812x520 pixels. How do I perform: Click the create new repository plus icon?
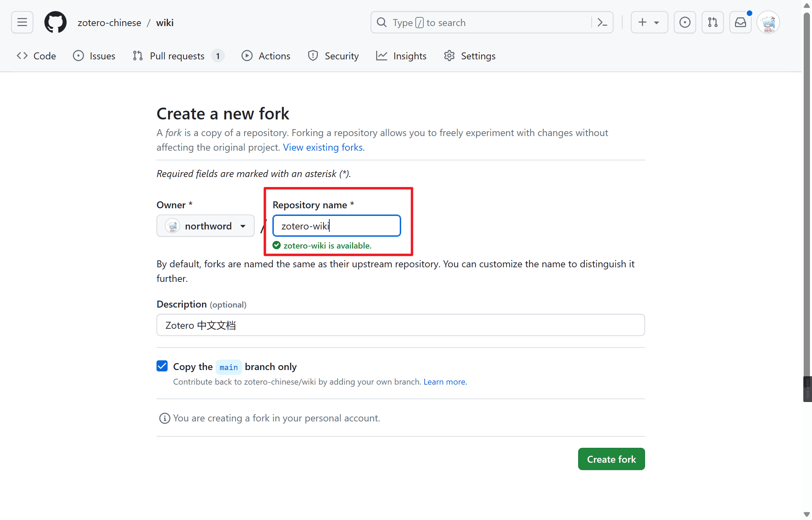click(x=643, y=22)
